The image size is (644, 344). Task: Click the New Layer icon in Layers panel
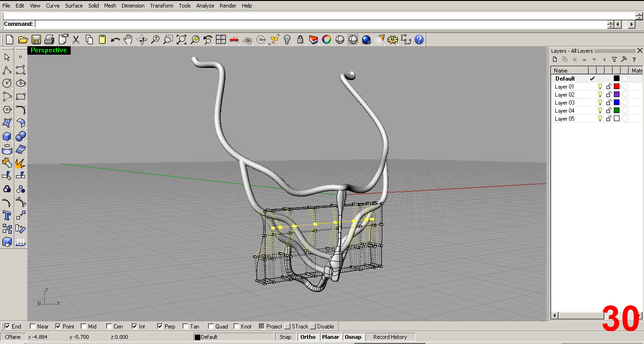[555, 59]
